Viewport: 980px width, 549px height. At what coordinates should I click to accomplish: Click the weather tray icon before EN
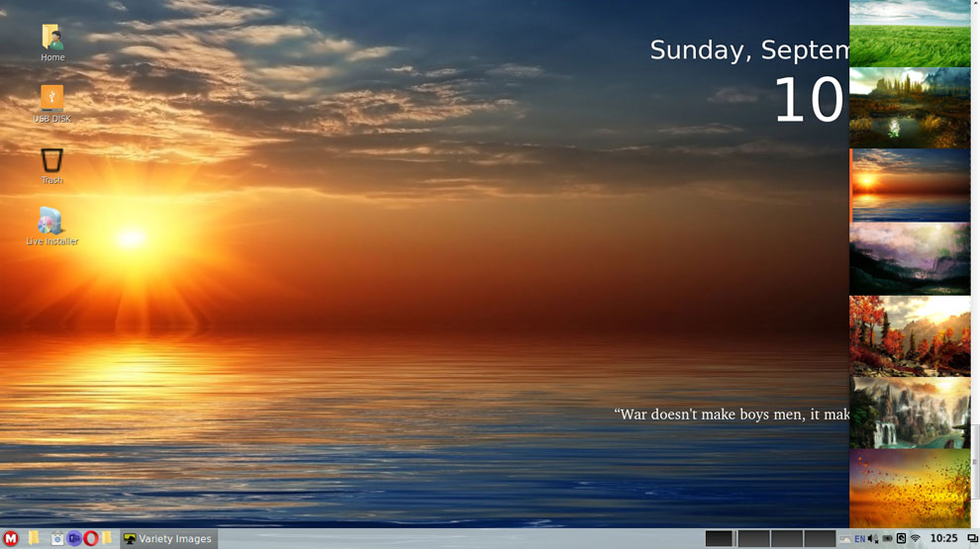pos(845,539)
